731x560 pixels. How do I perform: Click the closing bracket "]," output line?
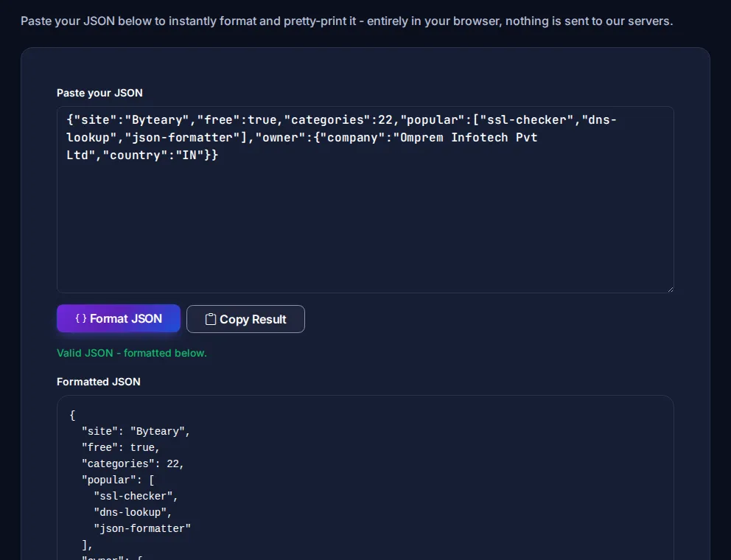click(87, 545)
